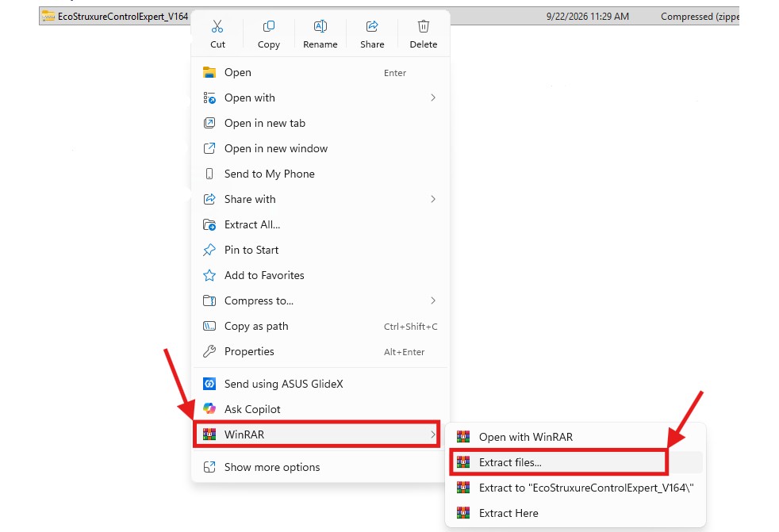779x532 pixels.
Task: Click the Compress to icon
Action: (x=209, y=300)
